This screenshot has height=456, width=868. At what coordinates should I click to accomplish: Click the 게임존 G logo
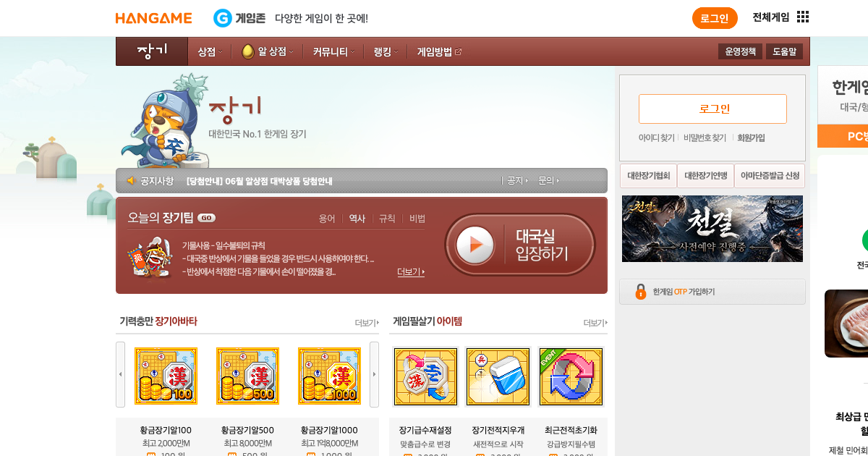tap(222, 18)
